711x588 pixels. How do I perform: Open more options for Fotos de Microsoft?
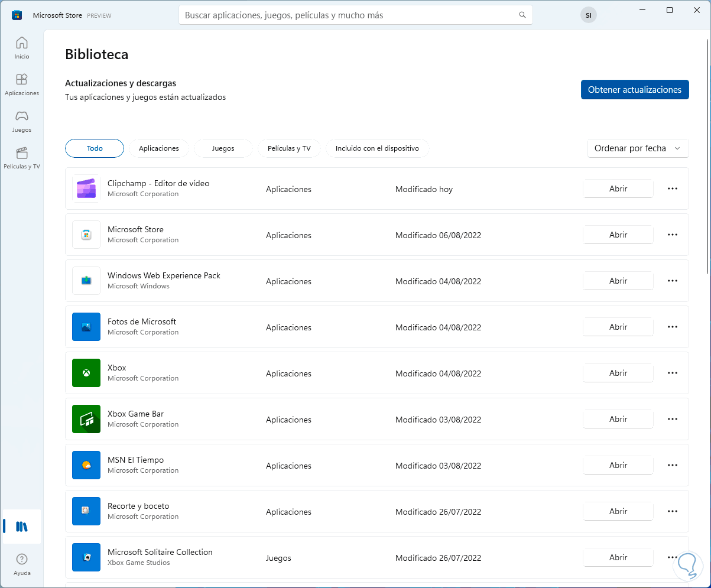coord(672,327)
